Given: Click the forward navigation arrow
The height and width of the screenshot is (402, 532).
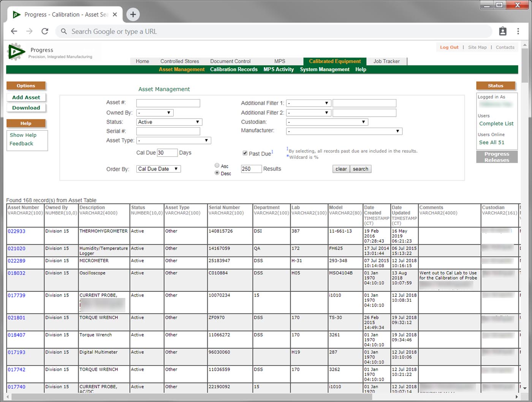Looking at the screenshot, I should (29, 32).
